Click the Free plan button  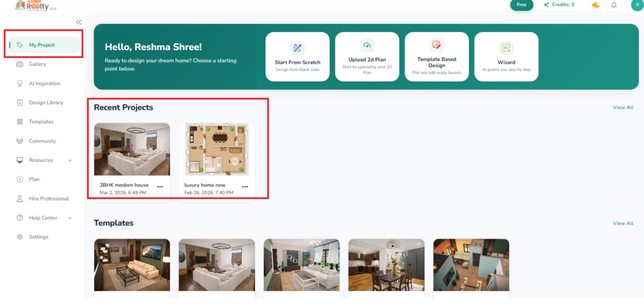[x=521, y=5]
